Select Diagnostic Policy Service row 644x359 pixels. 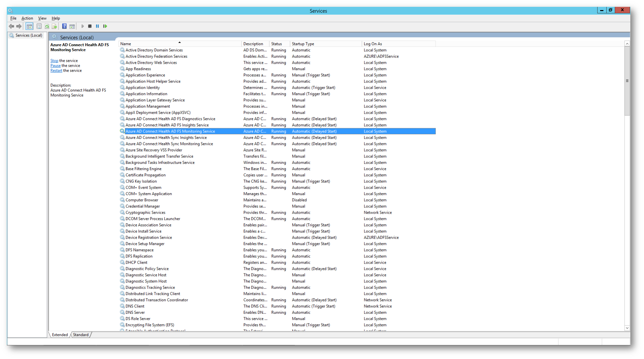pyautogui.click(x=277, y=269)
